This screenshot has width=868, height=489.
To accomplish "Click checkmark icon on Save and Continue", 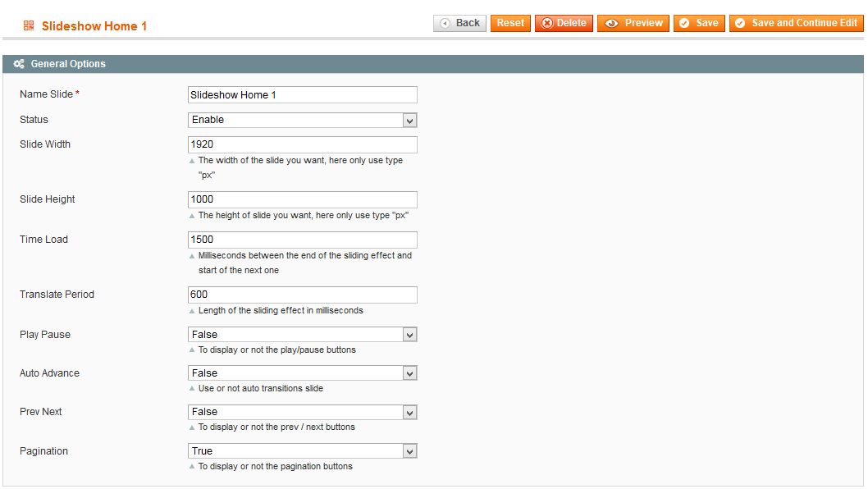I will pos(740,23).
